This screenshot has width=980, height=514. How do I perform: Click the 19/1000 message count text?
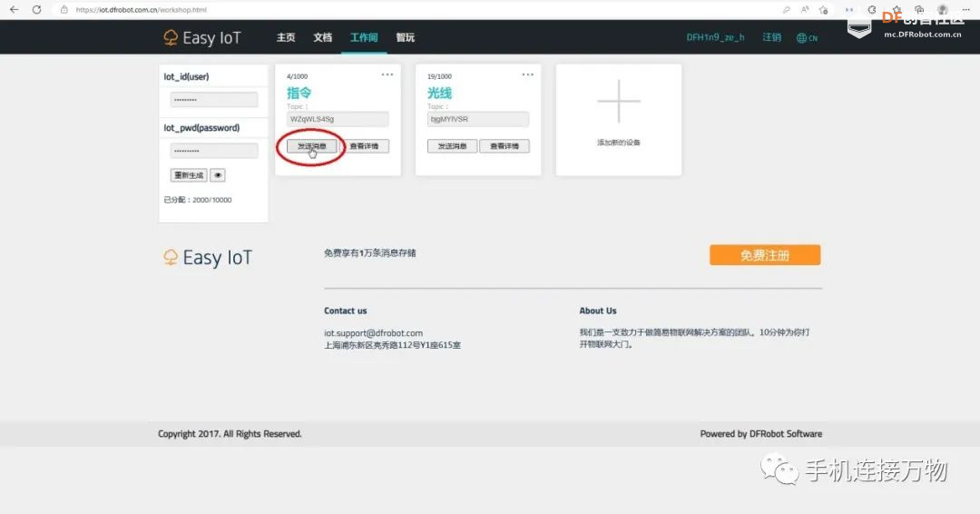[439, 76]
